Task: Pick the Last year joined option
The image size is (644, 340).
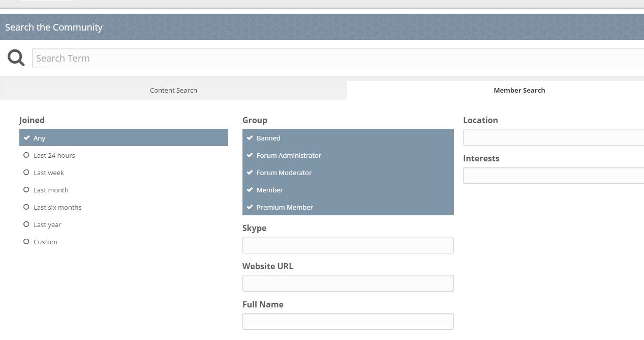Action: click(124, 224)
